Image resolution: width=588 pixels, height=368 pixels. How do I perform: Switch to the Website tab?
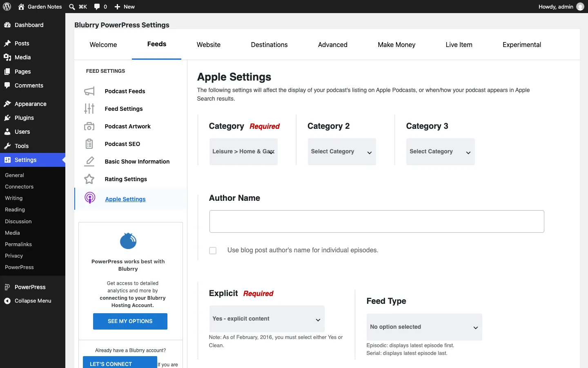(x=209, y=45)
